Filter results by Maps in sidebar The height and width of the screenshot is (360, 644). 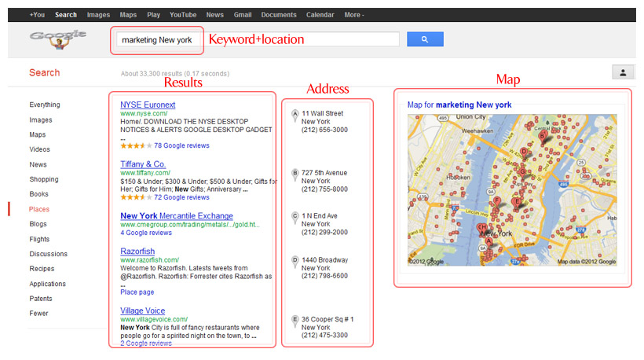coord(38,134)
